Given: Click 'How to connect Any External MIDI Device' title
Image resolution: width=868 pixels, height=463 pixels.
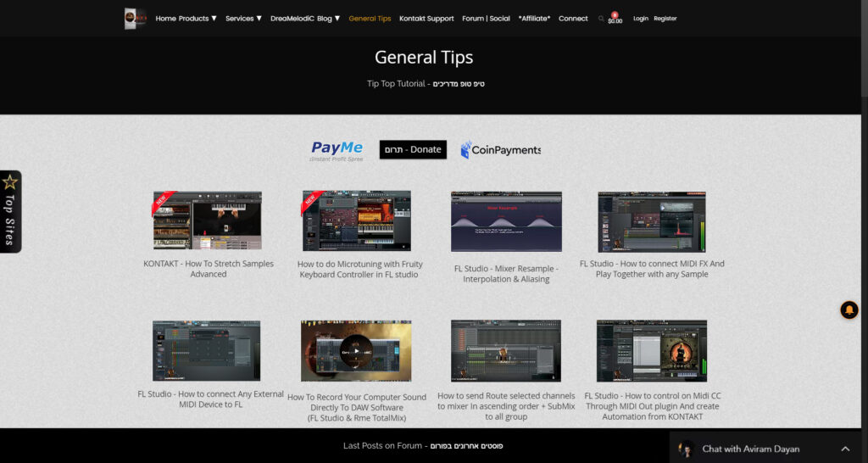Looking at the screenshot, I should (210, 399).
